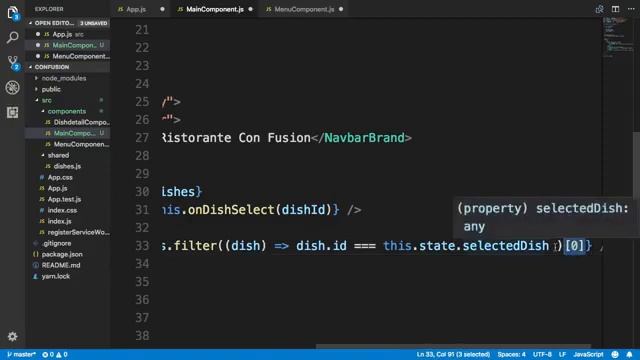
Task: Open dishes.js in shared folder
Action: [x=67, y=166]
